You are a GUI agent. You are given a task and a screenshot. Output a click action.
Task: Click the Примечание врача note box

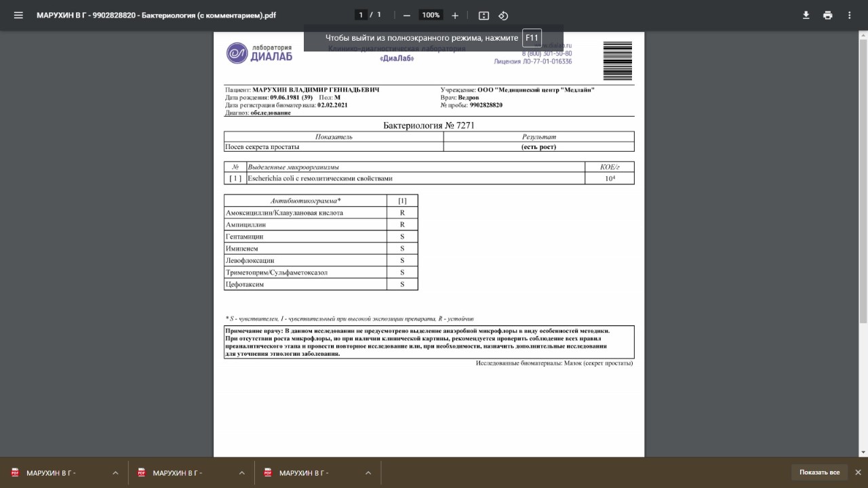tap(429, 342)
